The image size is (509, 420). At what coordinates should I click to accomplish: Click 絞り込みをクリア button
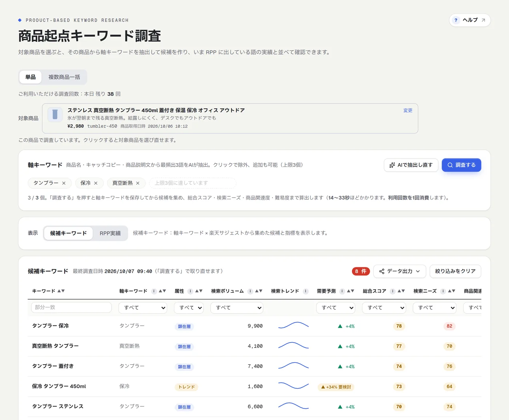pyautogui.click(x=455, y=271)
